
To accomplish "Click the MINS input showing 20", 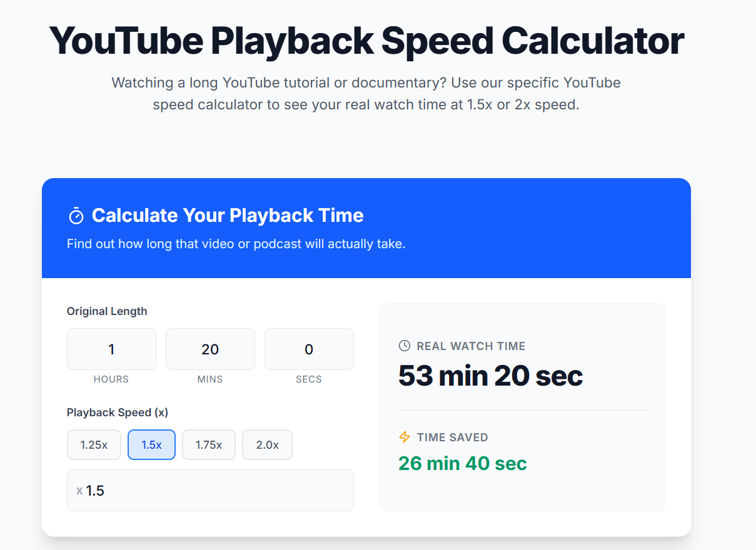I will pos(210,349).
